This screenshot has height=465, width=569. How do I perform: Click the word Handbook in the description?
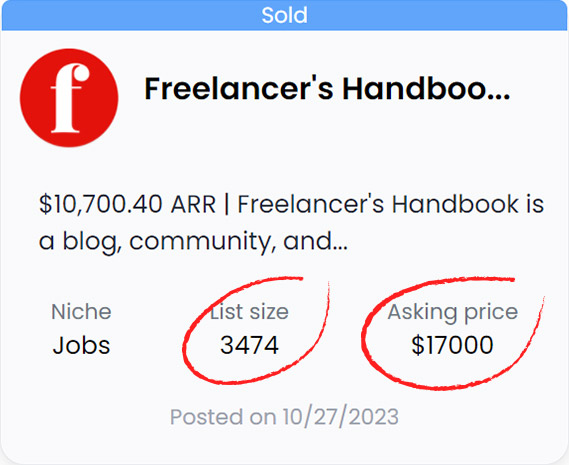click(x=455, y=204)
